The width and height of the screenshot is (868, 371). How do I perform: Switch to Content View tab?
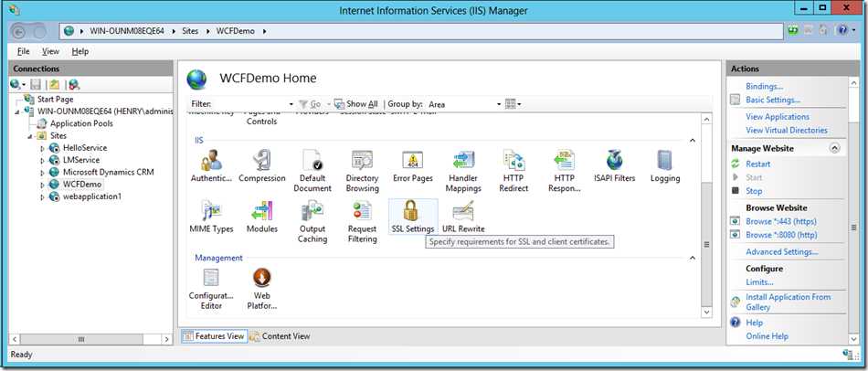[281, 336]
